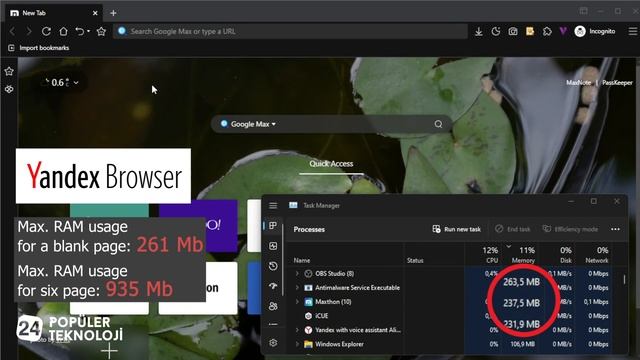Open favorites star in left sidebar
The width and height of the screenshot is (640, 360).
point(9,71)
